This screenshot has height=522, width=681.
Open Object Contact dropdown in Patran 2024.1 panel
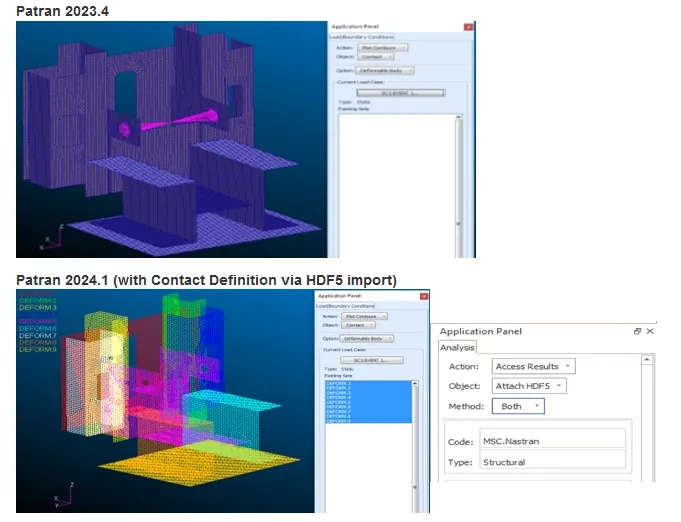358,325
